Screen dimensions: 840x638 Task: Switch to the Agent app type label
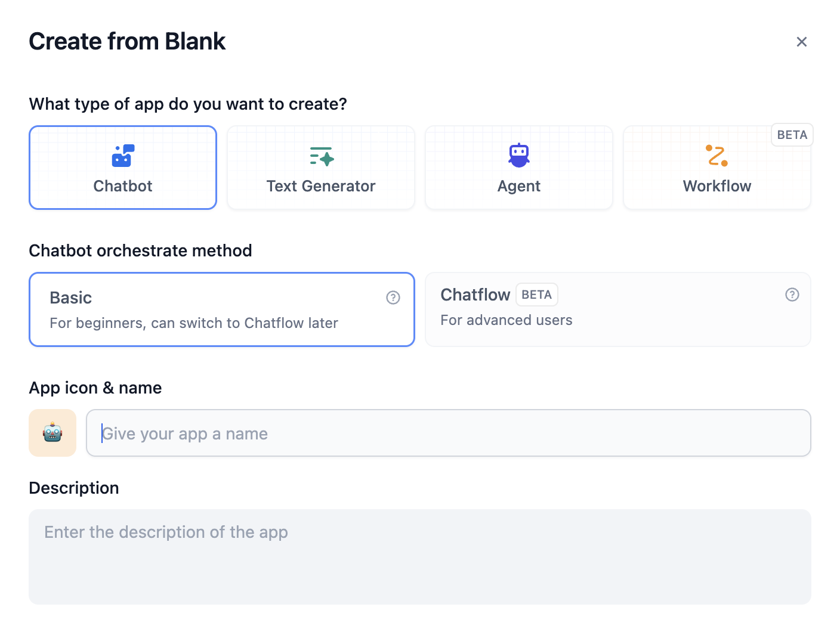(519, 186)
